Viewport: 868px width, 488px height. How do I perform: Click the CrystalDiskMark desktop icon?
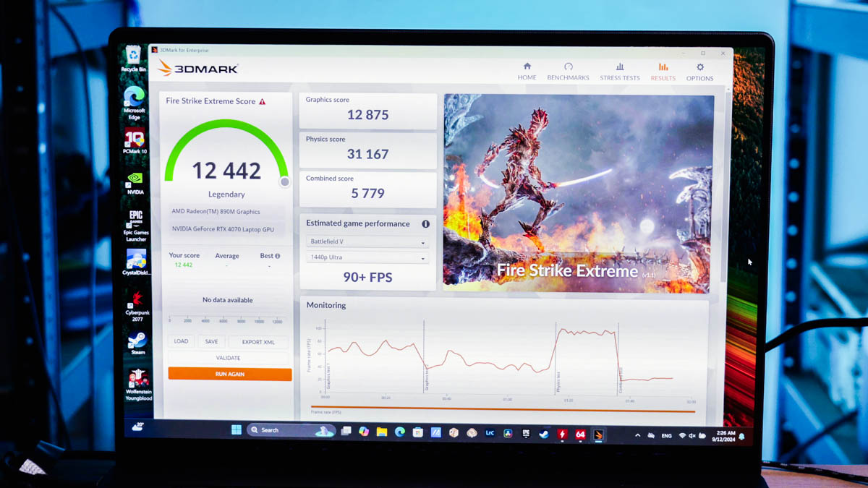[136, 263]
